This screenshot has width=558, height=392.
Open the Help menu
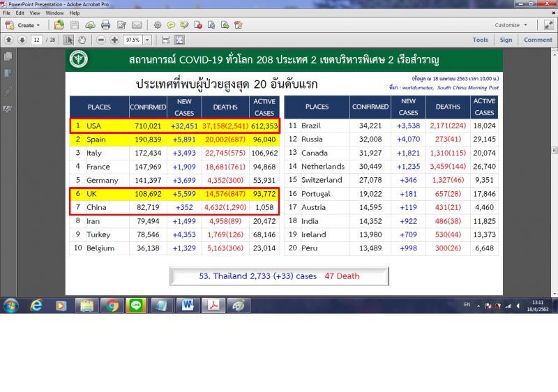75,13
